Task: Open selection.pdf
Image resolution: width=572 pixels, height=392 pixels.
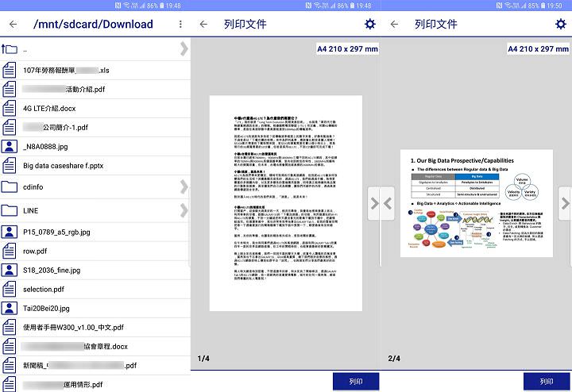Action: pos(95,290)
